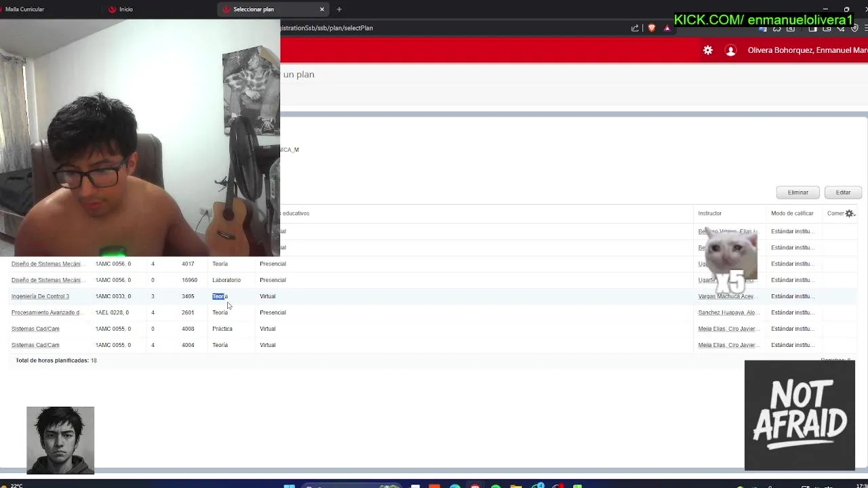Open Sistemas Cad/Cam link in NRC 4004 row
Screen dimensions: 868x488
pos(35,345)
